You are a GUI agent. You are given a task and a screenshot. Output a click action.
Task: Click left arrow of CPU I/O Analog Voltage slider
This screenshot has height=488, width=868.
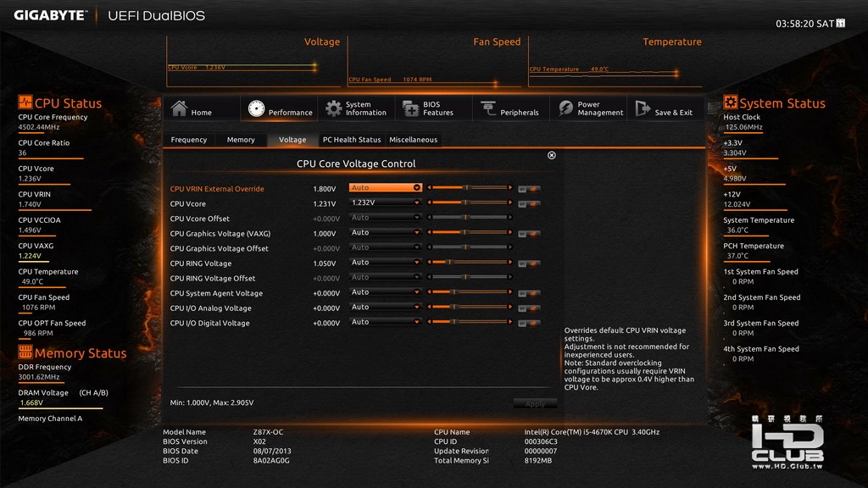point(429,307)
